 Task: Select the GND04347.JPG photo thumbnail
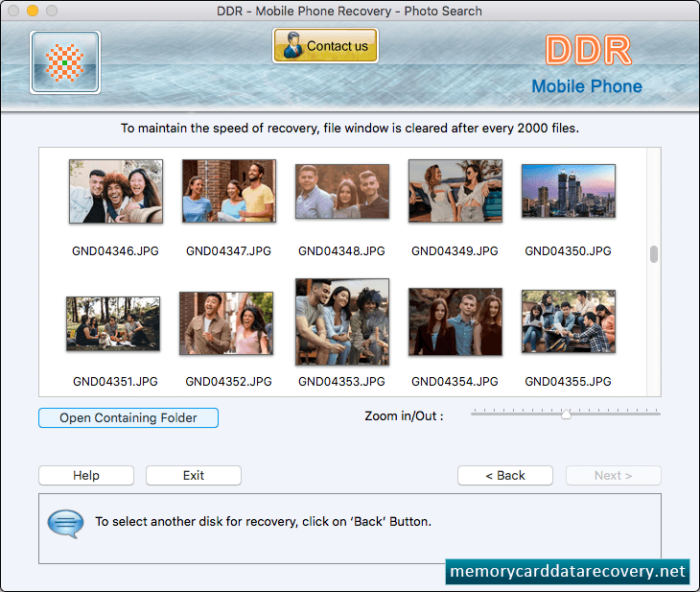pyautogui.click(x=229, y=191)
